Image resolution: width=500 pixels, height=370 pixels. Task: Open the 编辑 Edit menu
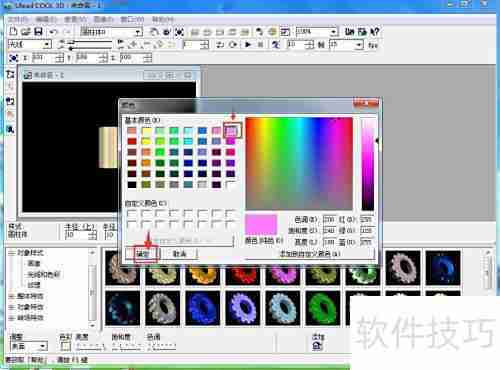[x=46, y=19]
